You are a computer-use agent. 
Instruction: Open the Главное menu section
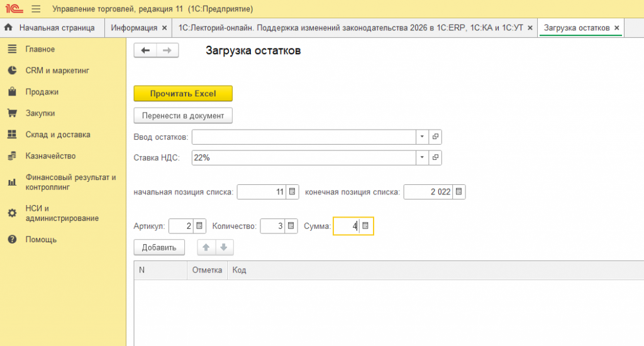(x=40, y=49)
